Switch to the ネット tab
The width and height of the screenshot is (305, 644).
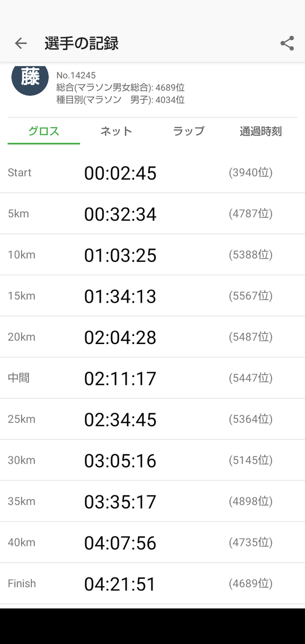[116, 131]
